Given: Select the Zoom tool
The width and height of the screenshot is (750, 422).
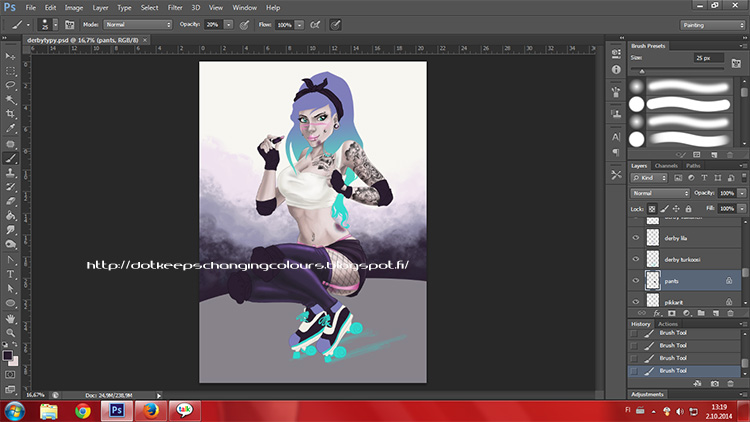Looking at the screenshot, I should click(x=10, y=333).
